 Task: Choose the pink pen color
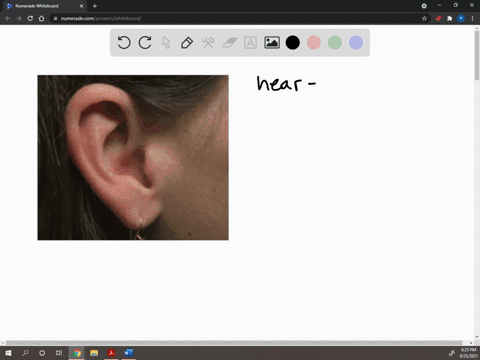314,43
